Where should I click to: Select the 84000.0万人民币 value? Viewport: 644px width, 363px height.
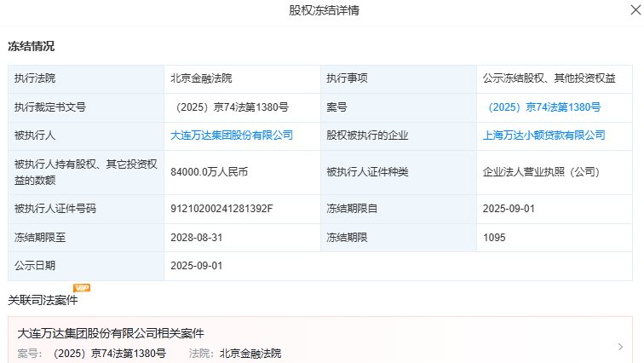pyautogui.click(x=209, y=172)
